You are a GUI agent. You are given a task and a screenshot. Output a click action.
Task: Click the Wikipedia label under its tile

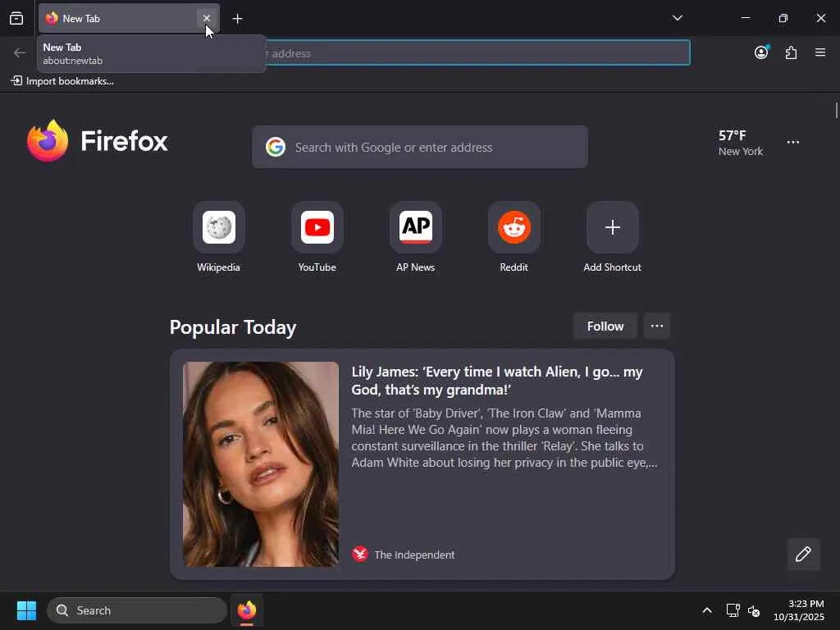click(x=218, y=267)
